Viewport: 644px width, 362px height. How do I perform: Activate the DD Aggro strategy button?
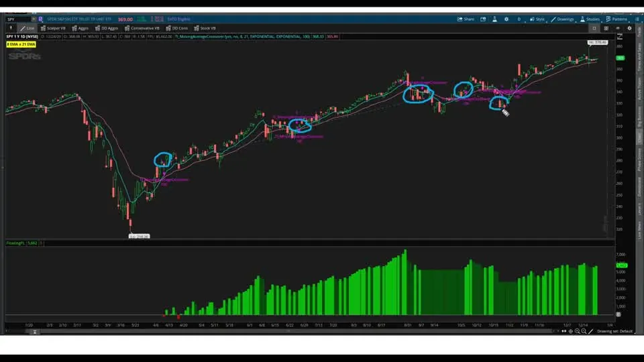[107, 28]
